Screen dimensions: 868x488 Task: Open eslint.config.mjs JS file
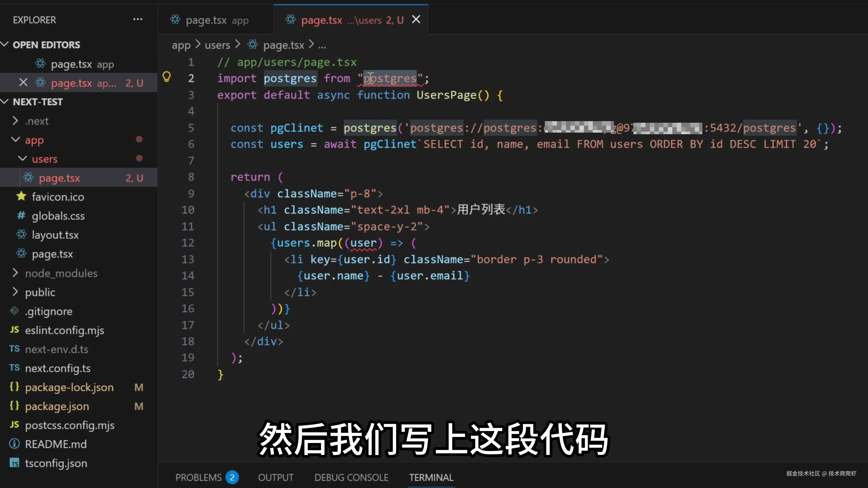click(x=64, y=330)
